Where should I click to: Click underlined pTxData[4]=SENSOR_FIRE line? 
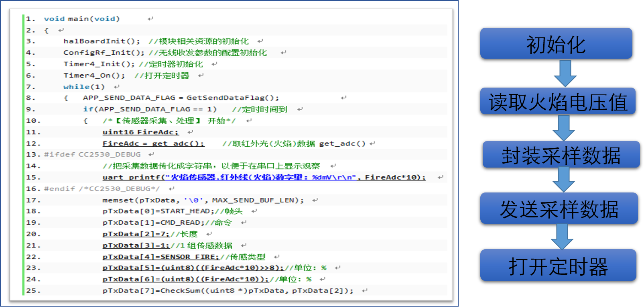click(x=161, y=257)
